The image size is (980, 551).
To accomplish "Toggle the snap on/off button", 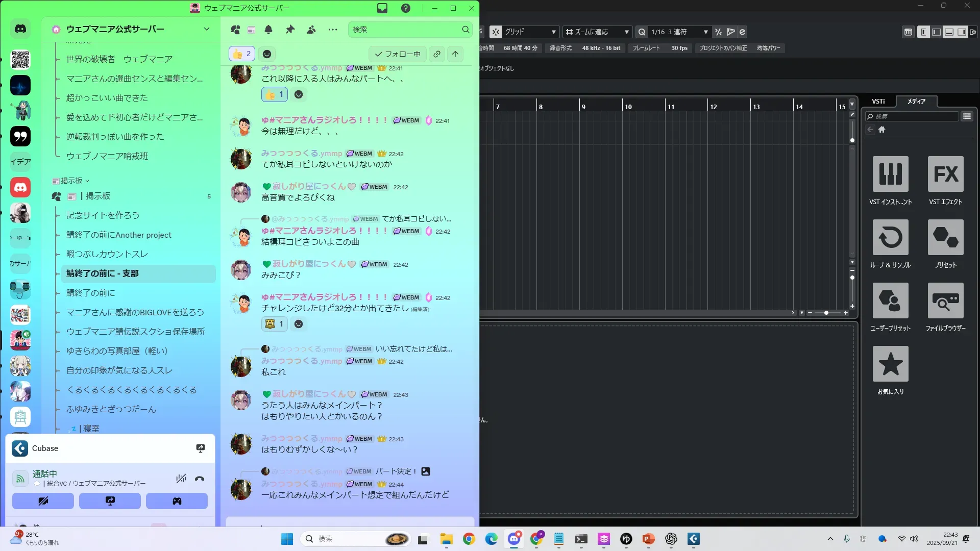I will [496, 32].
